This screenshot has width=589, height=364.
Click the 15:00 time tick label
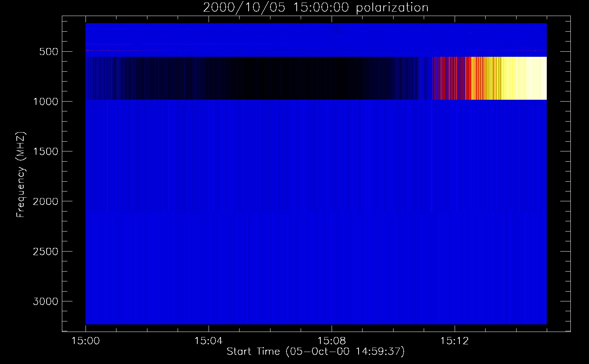(86, 341)
